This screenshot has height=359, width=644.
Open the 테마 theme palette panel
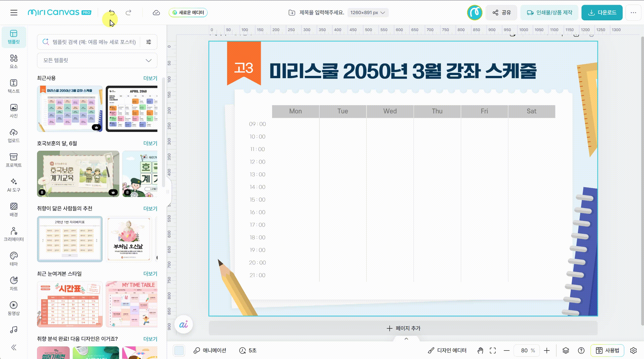click(x=14, y=259)
